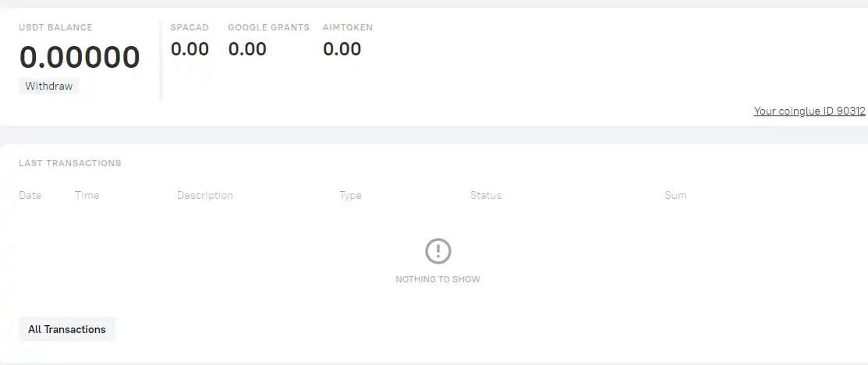This screenshot has height=365, width=868.
Task: Click the AIMTOKEN label
Action: coord(348,27)
